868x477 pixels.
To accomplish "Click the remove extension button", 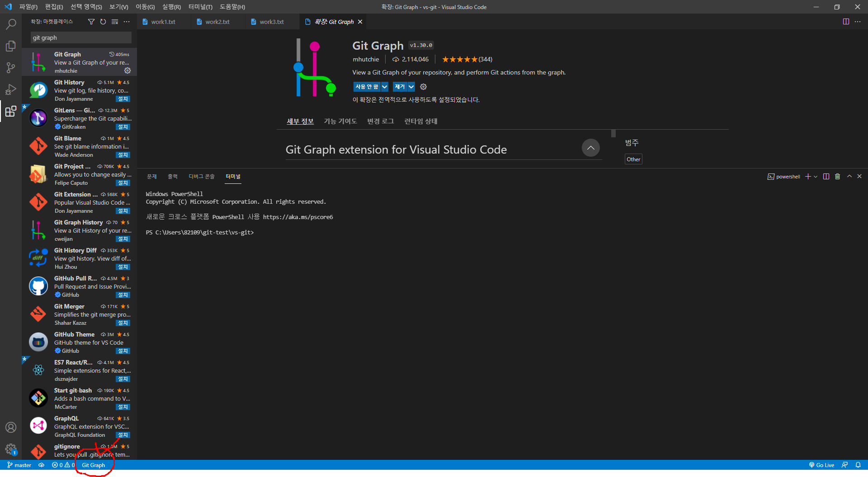I will click(x=400, y=87).
